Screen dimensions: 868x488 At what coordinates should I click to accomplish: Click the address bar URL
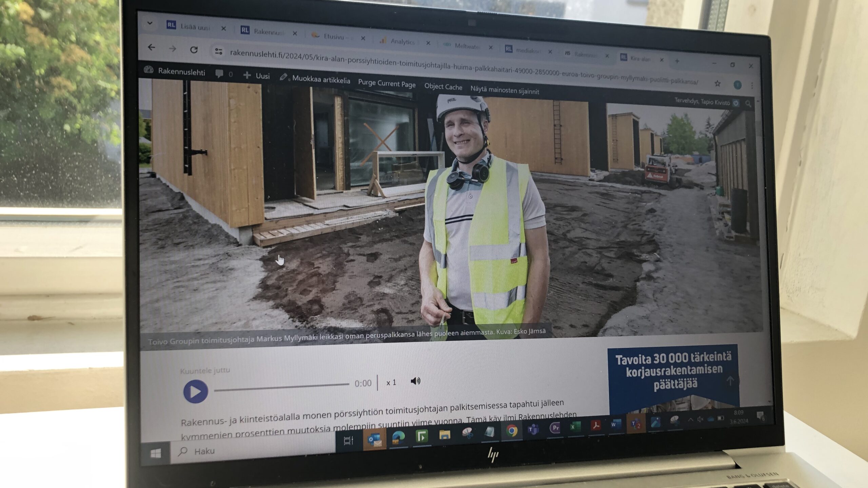(x=463, y=67)
